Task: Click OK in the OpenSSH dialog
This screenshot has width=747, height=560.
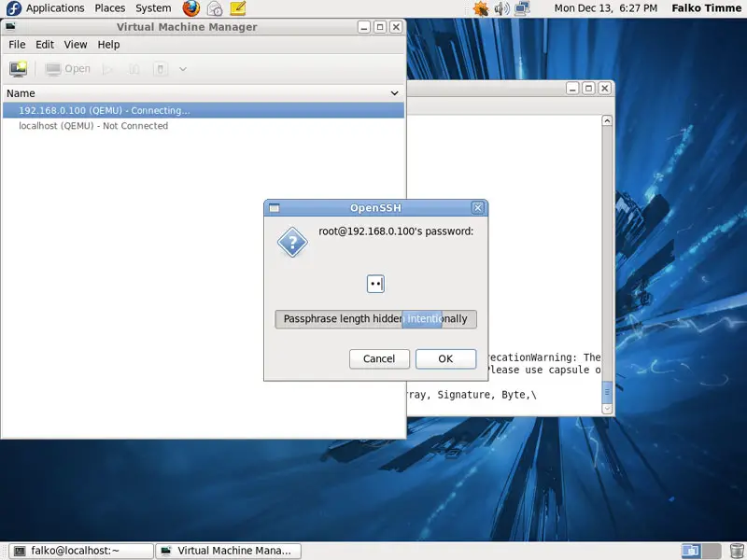Action: (x=446, y=358)
